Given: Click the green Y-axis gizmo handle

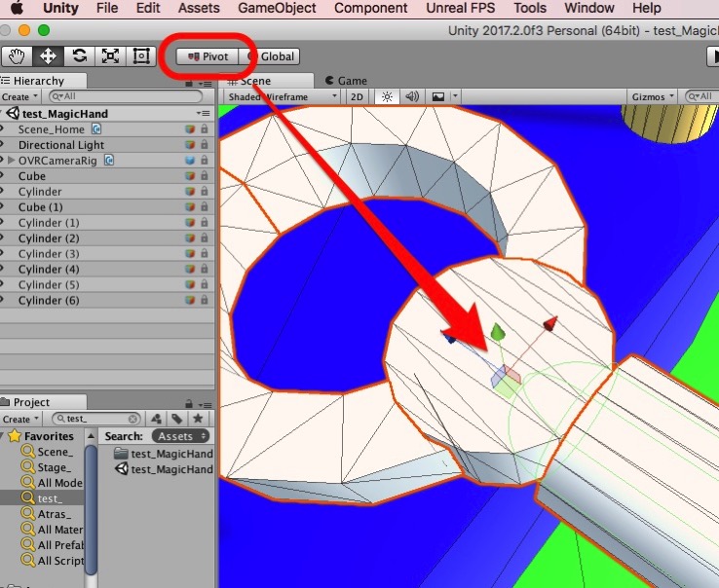Looking at the screenshot, I should click(498, 333).
